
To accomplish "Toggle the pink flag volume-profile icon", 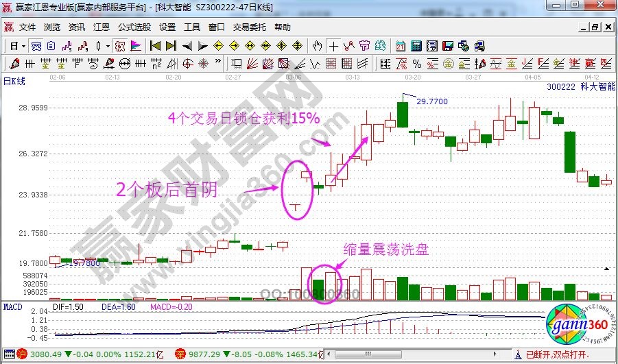I will point(136,46).
